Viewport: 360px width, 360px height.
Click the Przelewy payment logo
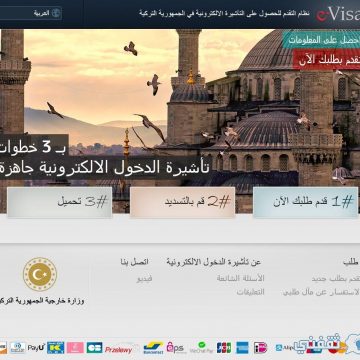pyautogui.click(x=120, y=349)
